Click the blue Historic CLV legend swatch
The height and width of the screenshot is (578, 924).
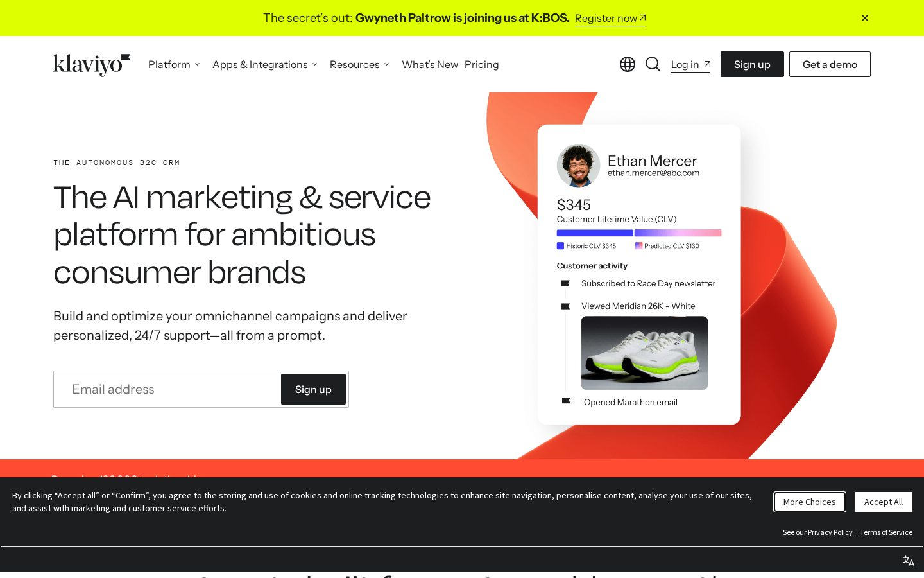560,246
